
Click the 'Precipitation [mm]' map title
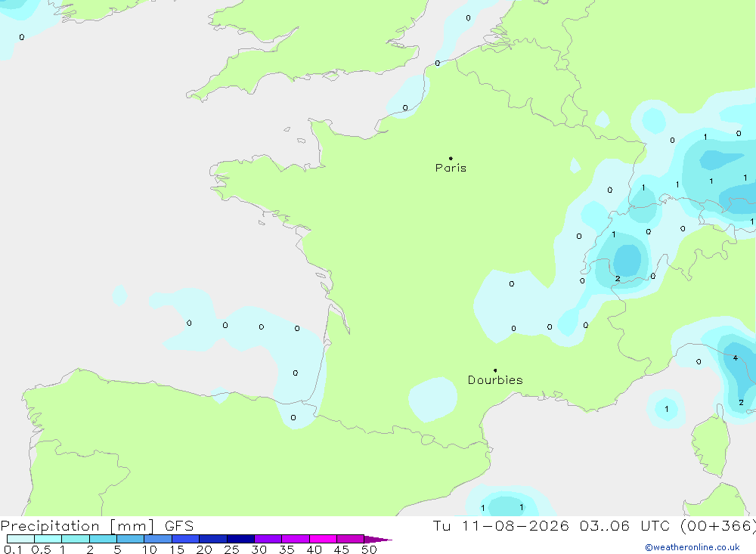tap(78, 526)
